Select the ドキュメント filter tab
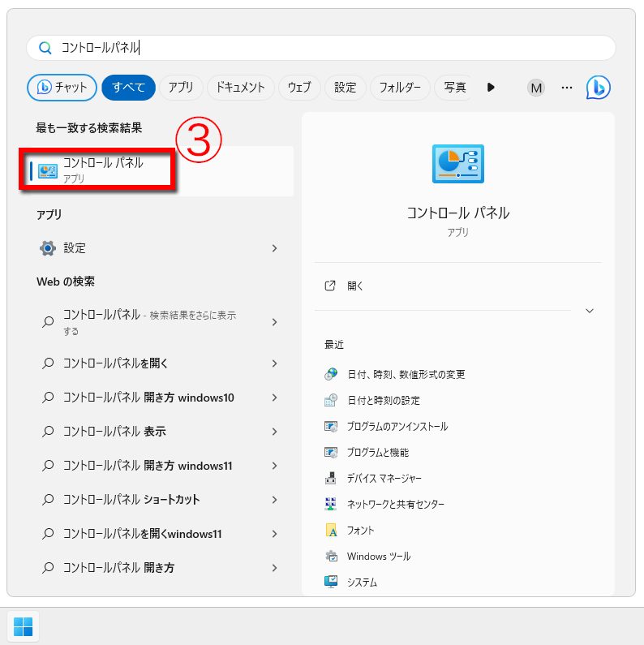Screen dimensions: 644x645 (x=240, y=88)
